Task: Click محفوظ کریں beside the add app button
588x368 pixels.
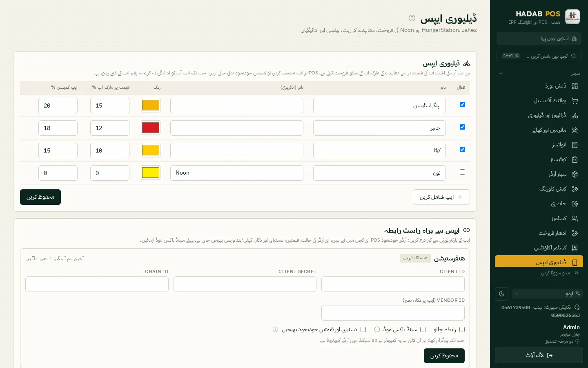Action: click(x=40, y=197)
